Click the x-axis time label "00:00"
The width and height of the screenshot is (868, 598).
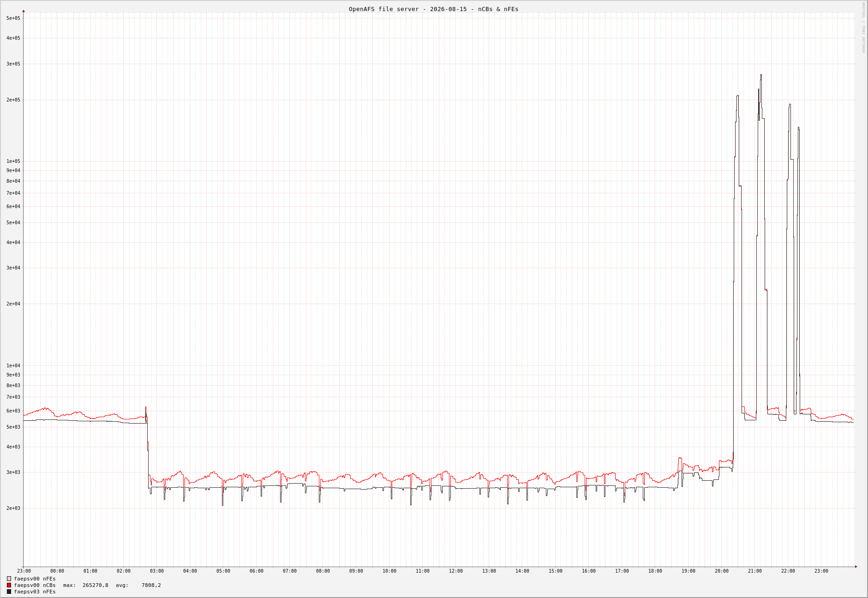(x=57, y=571)
